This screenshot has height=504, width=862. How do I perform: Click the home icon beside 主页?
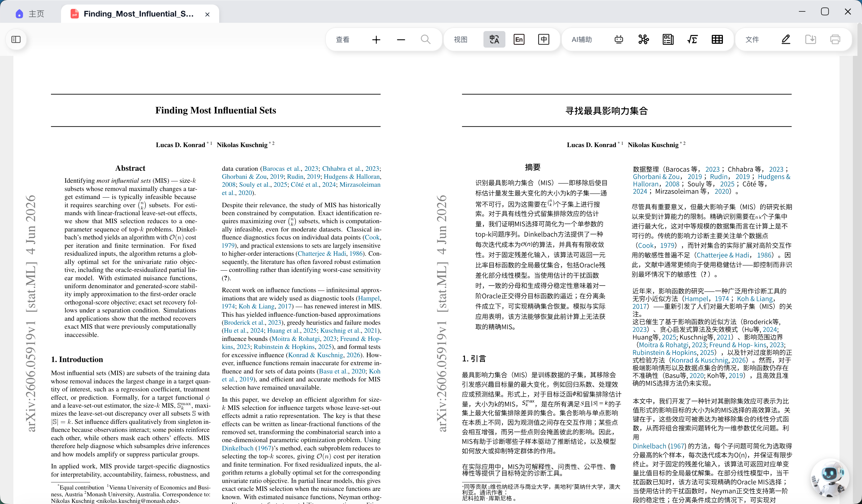(x=19, y=14)
